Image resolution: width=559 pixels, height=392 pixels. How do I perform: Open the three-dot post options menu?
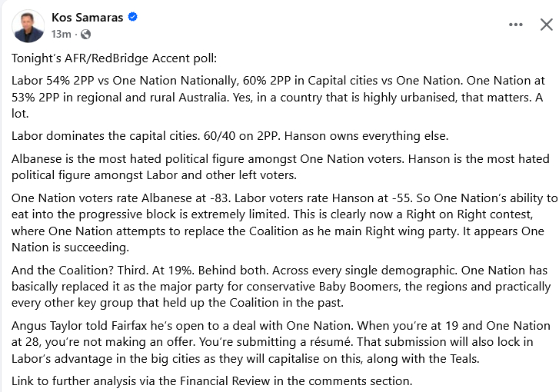pos(516,25)
